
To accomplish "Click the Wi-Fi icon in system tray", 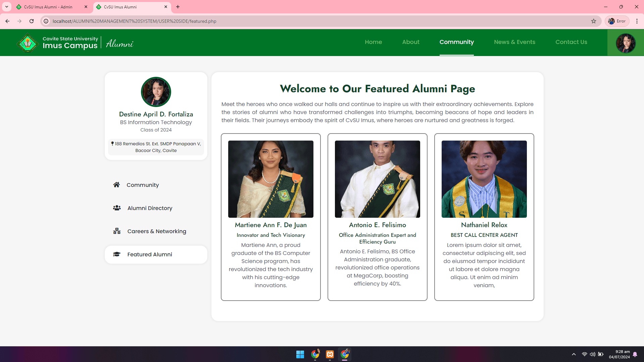I will coord(584,354).
